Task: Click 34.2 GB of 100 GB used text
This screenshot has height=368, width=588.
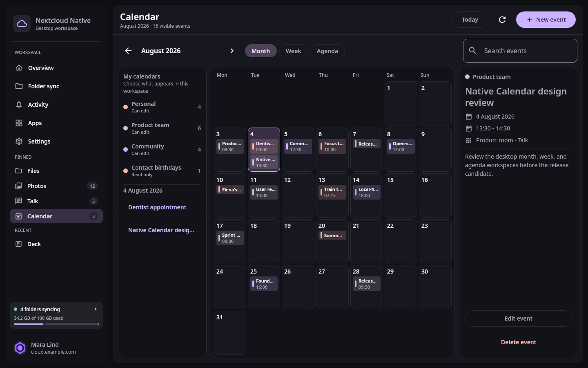Action: point(39,318)
